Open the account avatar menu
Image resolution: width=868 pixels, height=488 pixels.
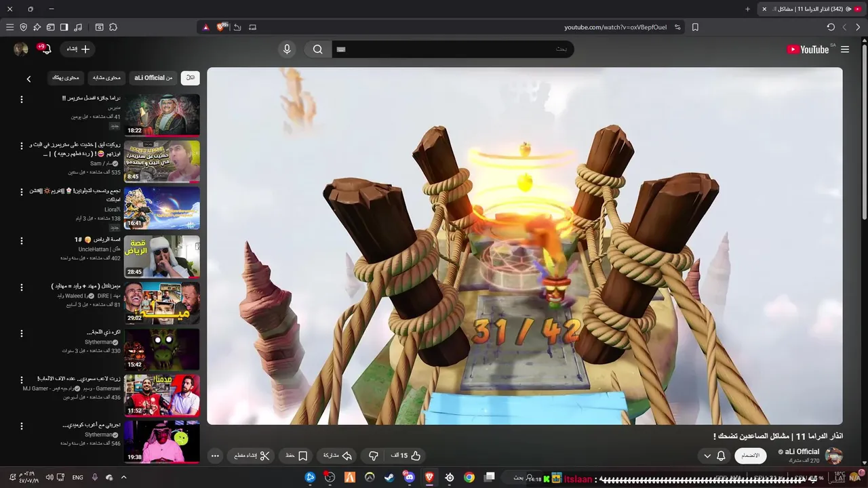pyautogui.click(x=21, y=49)
